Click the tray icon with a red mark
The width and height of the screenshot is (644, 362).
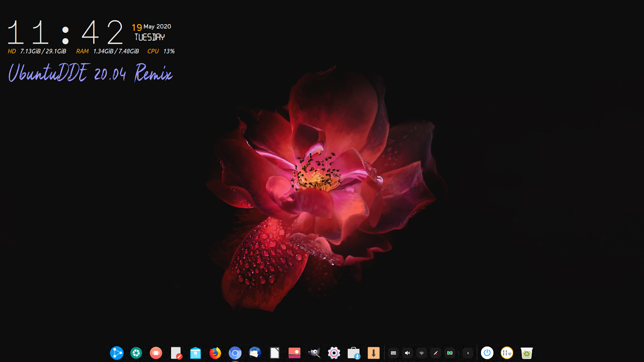[x=436, y=353]
